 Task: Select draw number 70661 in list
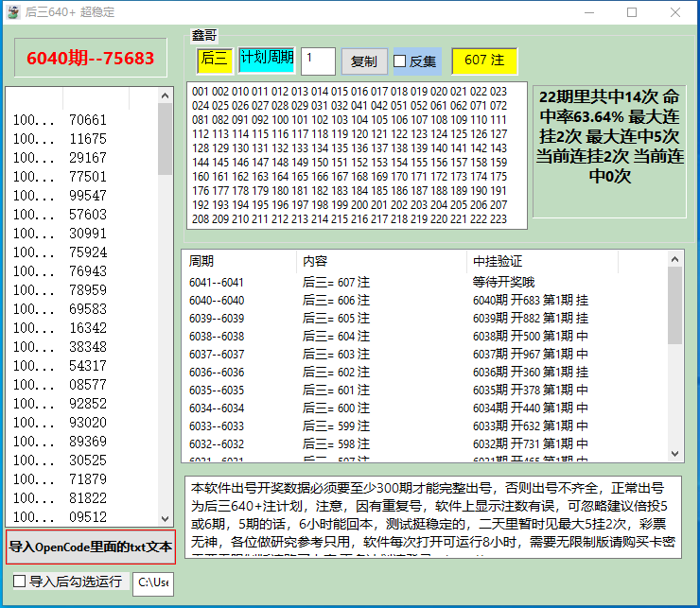pyautogui.click(x=88, y=120)
